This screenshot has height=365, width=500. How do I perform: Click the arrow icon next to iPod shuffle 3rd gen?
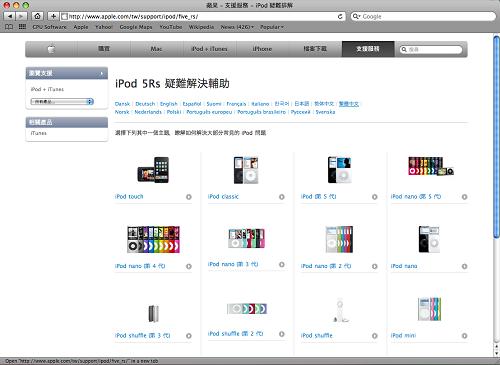click(x=189, y=336)
